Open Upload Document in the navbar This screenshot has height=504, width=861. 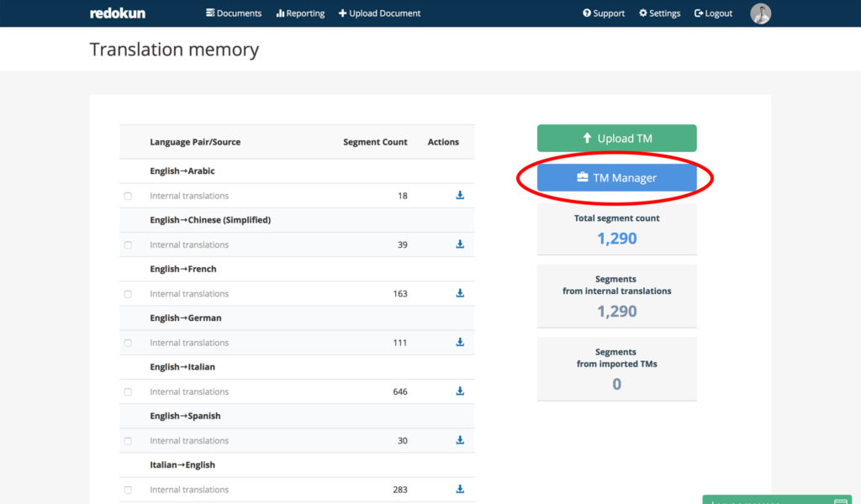[x=379, y=13]
